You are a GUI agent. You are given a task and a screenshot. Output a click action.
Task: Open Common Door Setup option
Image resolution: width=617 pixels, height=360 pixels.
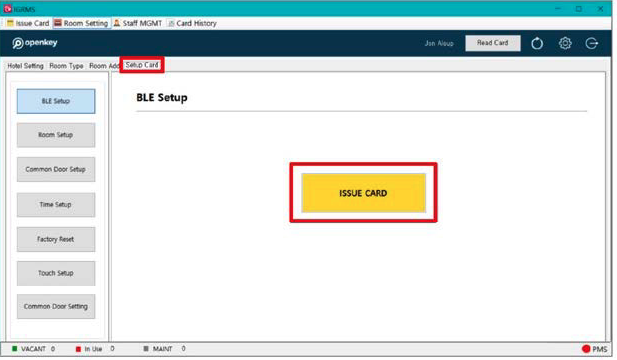(x=56, y=169)
